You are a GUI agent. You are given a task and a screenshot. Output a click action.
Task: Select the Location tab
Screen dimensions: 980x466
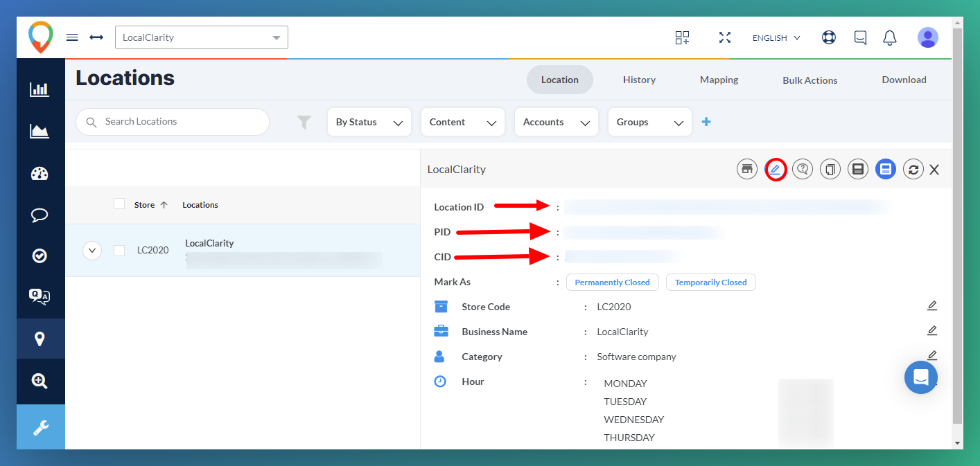coord(560,80)
